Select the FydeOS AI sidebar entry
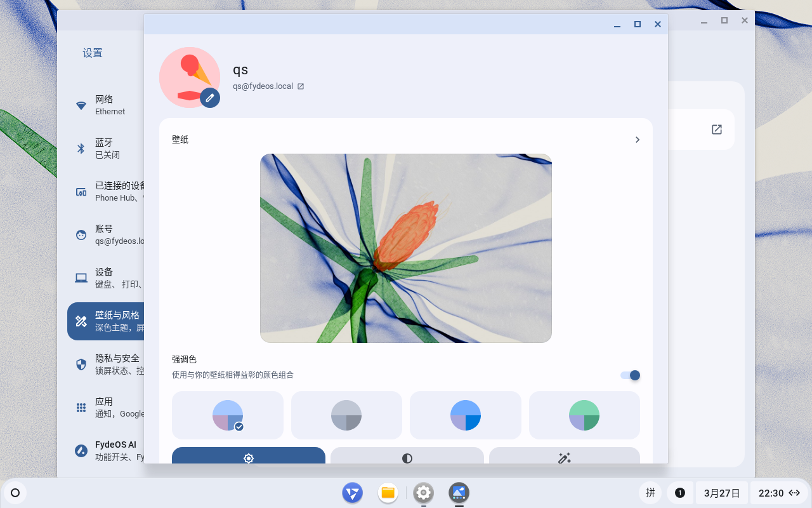Viewport: 812px width, 508px height. coord(105,451)
